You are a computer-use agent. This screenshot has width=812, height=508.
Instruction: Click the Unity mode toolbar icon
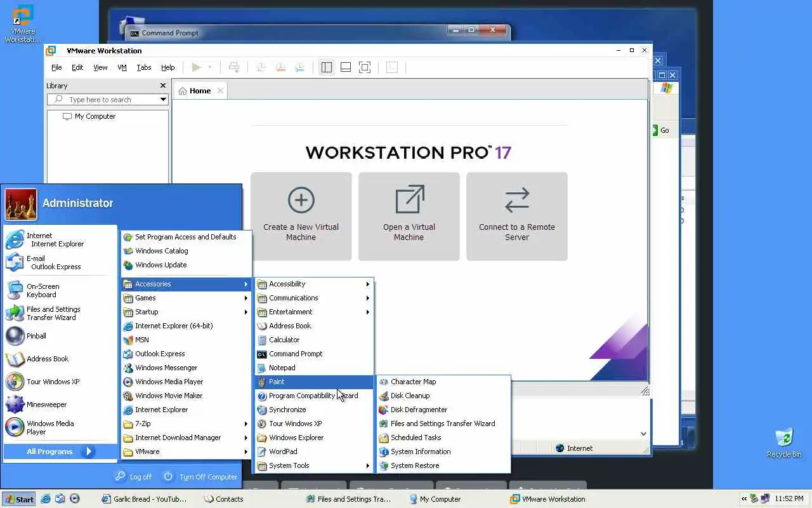pyautogui.click(x=392, y=67)
